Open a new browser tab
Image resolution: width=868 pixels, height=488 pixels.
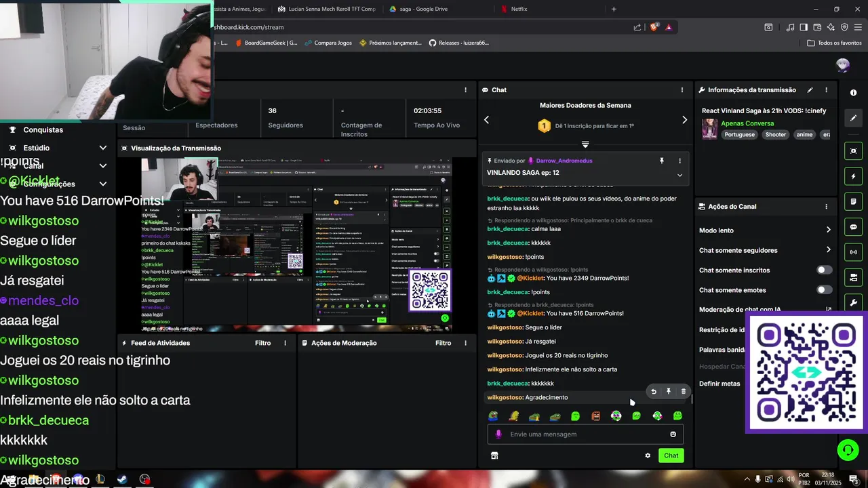point(614,9)
